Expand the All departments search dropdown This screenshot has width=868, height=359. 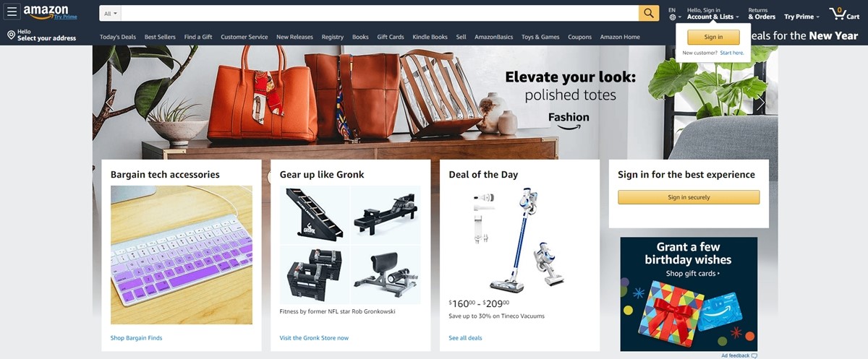coord(111,13)
